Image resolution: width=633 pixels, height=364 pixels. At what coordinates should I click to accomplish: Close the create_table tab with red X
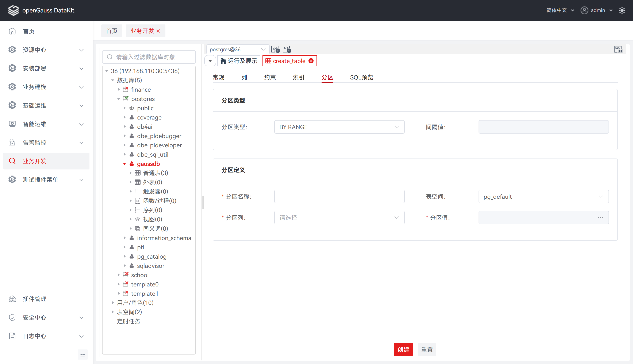pyautogui.click(x=311, y=61)
